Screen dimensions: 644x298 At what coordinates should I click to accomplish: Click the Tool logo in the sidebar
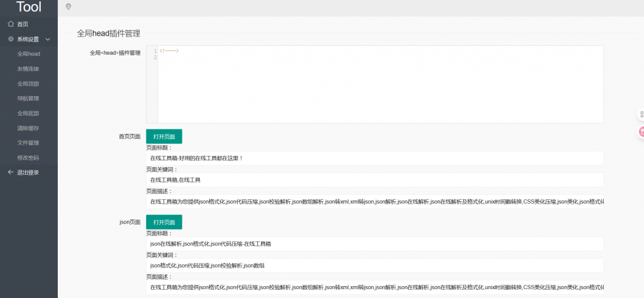[29, 7]
